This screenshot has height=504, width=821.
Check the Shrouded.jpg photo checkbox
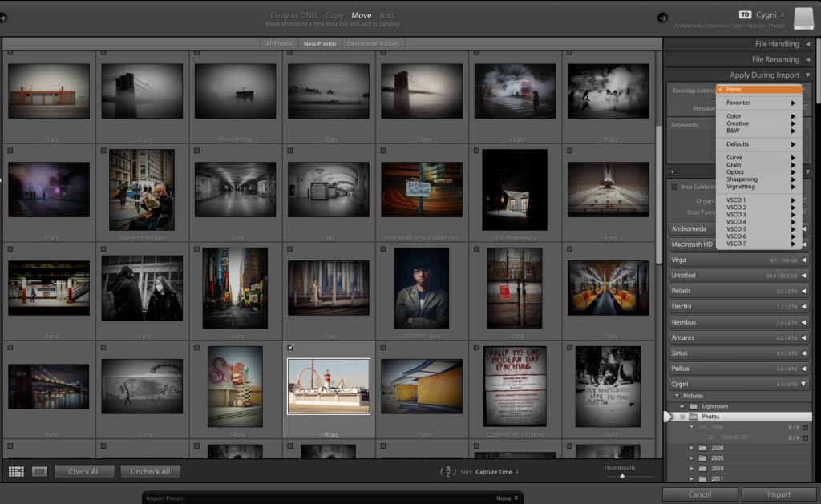197,54
